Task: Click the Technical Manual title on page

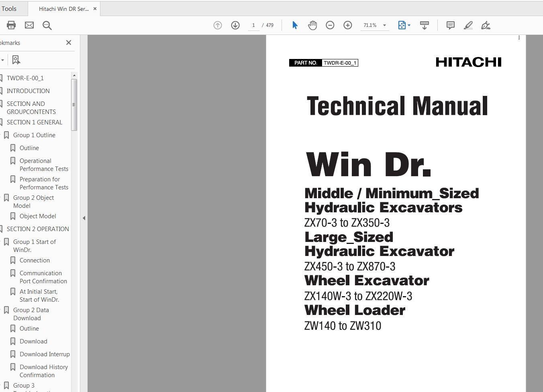Action: [397, 106]
